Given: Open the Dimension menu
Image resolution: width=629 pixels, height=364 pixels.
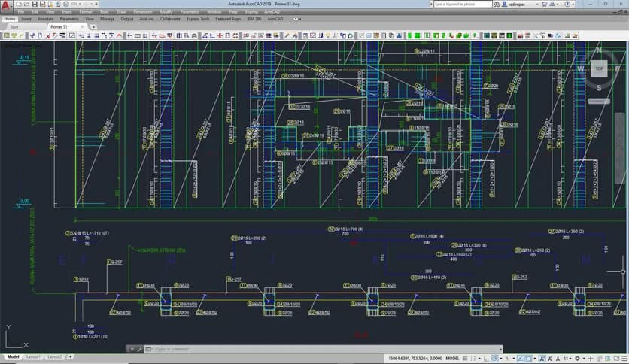Looking at the screenshot, I should (141, 12).
